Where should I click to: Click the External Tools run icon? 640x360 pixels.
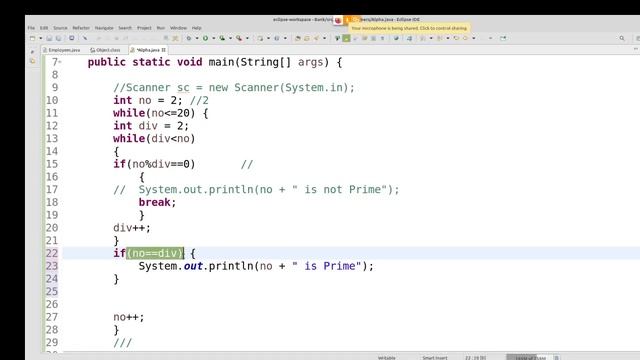[x=239, y=38]
